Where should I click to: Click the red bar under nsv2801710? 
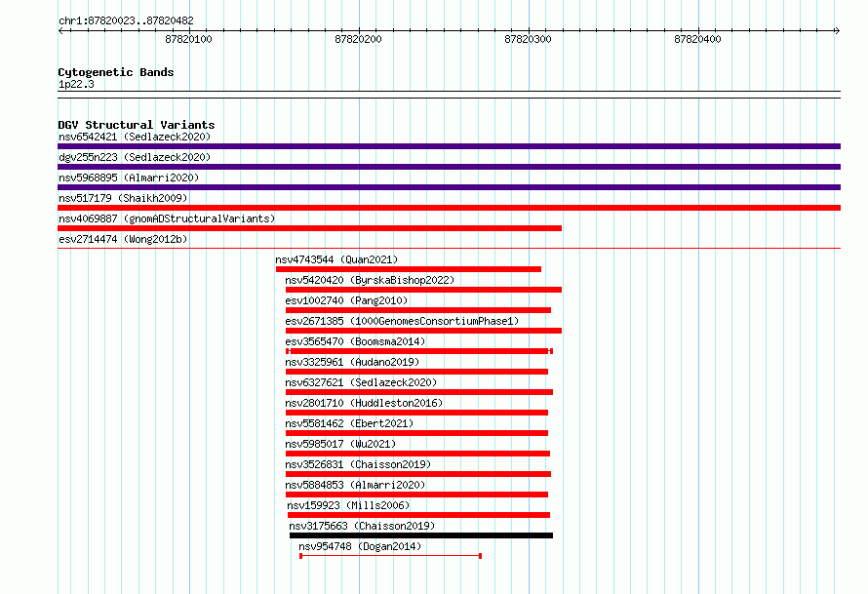click(x=416, y=413)
